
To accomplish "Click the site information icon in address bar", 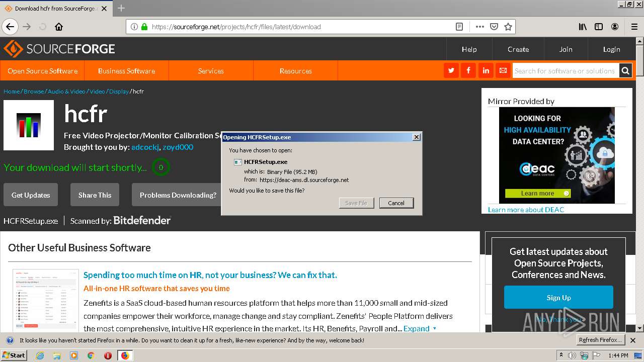I will click(134, 27).
